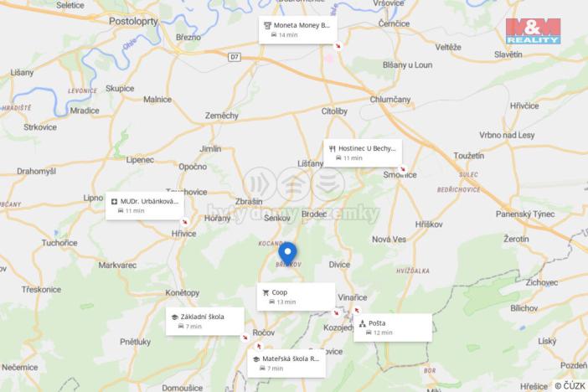The width and height of the screenshot is (588, 392).
Task: Click the red arrow marker at Hřivice
Action: (185, 222)
